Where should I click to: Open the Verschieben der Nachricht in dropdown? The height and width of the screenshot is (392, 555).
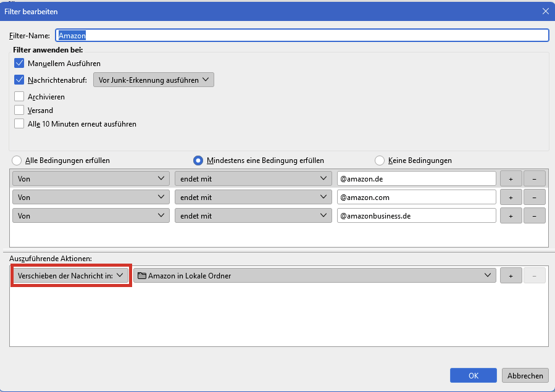tap(71, 275)
